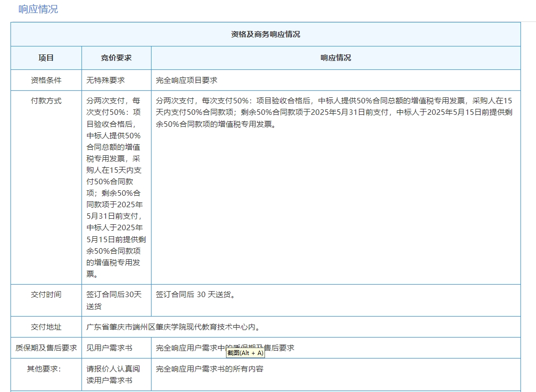
Task: Select the 付款方式 row label
Action: click(x=46, y=101)
